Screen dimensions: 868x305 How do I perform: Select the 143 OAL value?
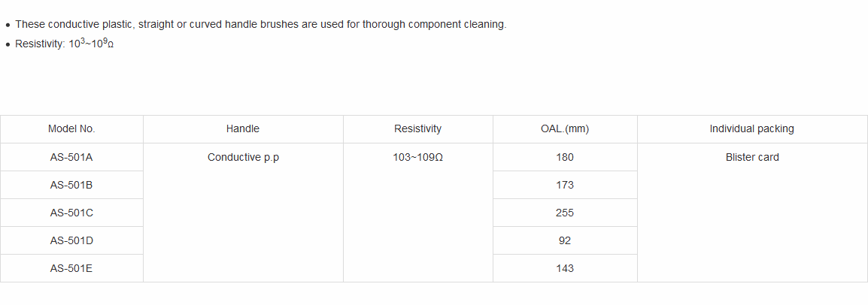[x=565, y=268]
